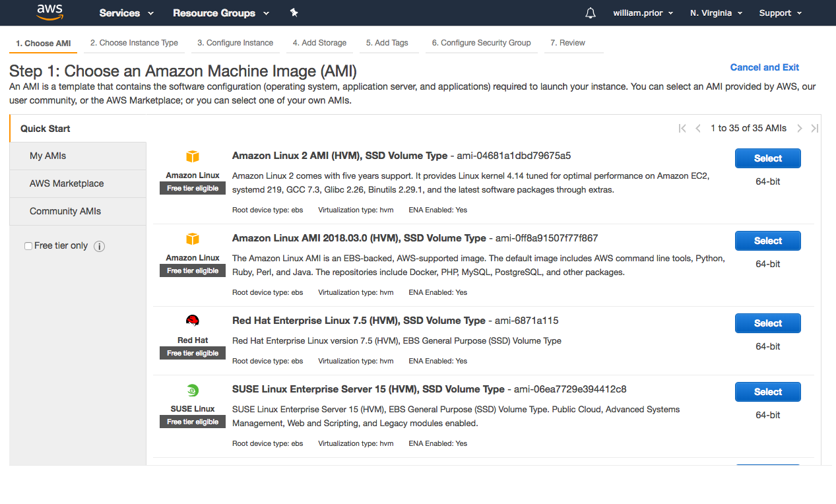Click the Cancel and Exit link
The image size is (836, 504).
click(764, 67)
